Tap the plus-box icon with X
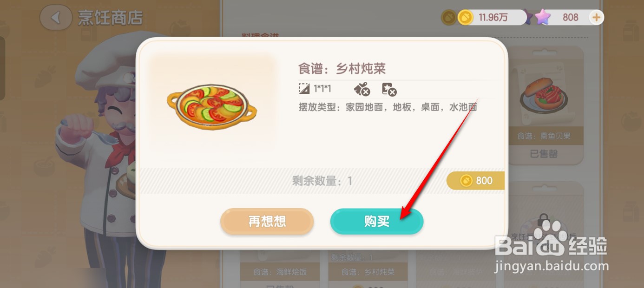644x288 pixels. coord(389,89)
